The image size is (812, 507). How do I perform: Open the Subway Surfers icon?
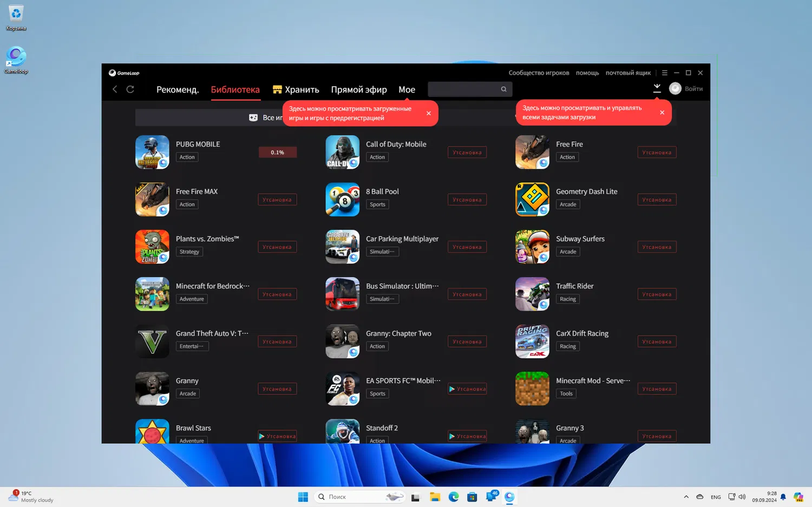(532, 247)
